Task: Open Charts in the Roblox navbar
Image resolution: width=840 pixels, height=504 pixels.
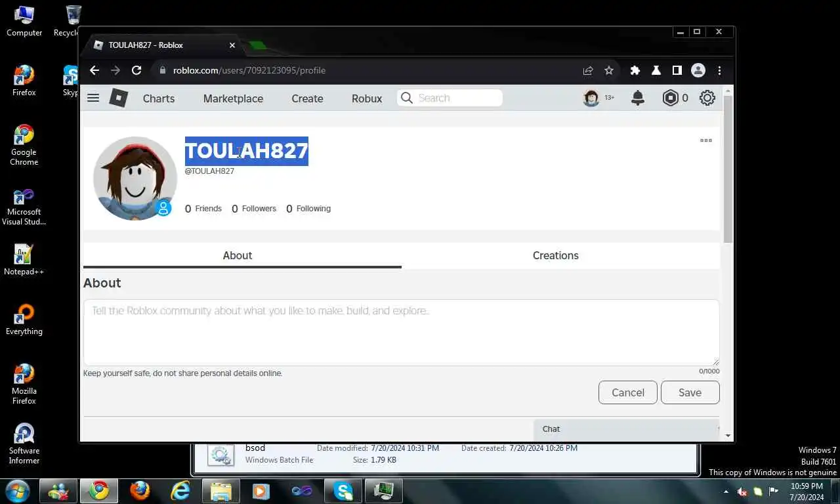Action: pyautogui.click(x=159, y=98)
